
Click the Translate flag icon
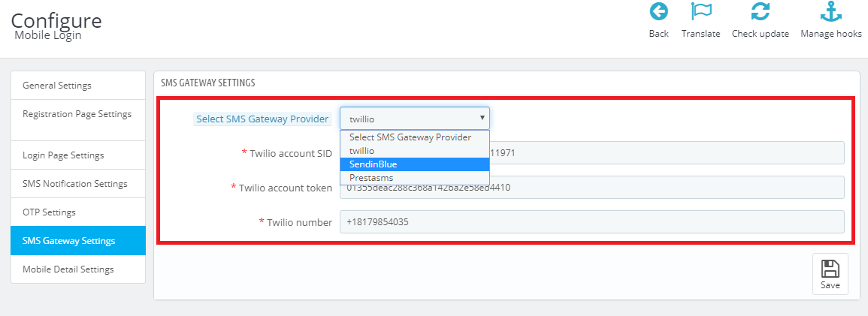701,11
